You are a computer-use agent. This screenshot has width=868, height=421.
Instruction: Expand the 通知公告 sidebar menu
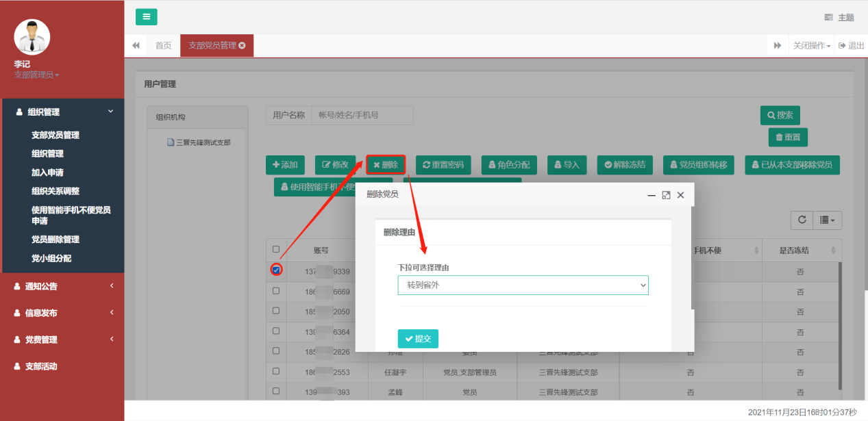pos(62,286)
